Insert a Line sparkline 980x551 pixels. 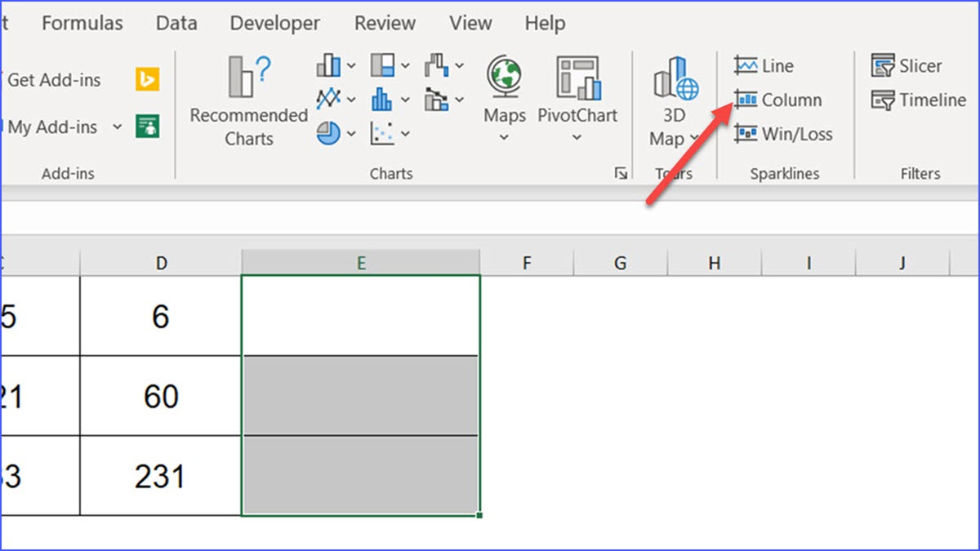[x=772, y=65]
